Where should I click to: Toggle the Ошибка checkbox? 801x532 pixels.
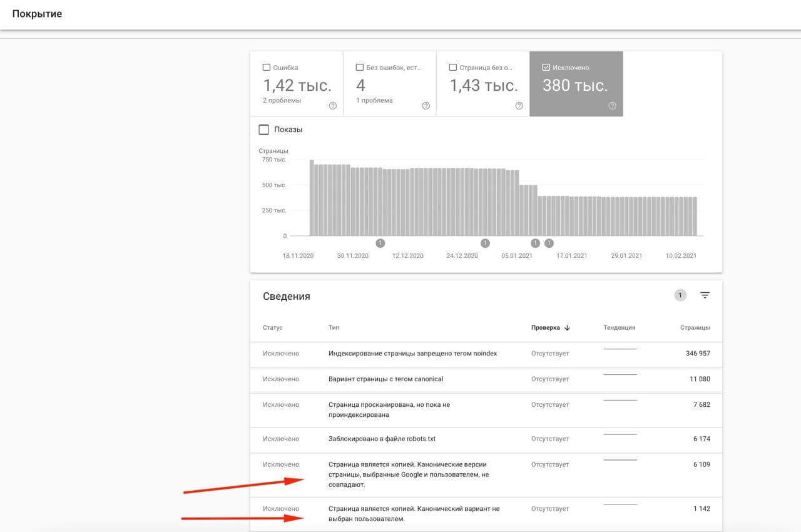pyautogui.click(x=267, y=68)
